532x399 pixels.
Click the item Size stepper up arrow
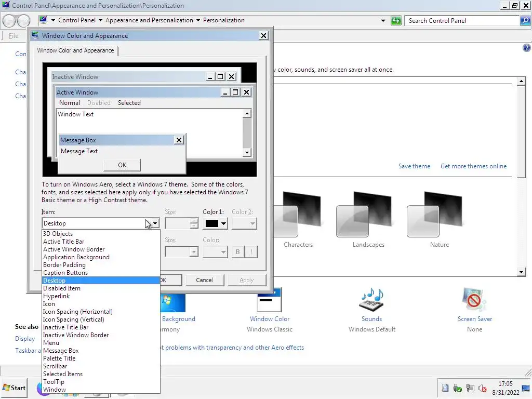point(194,221)
